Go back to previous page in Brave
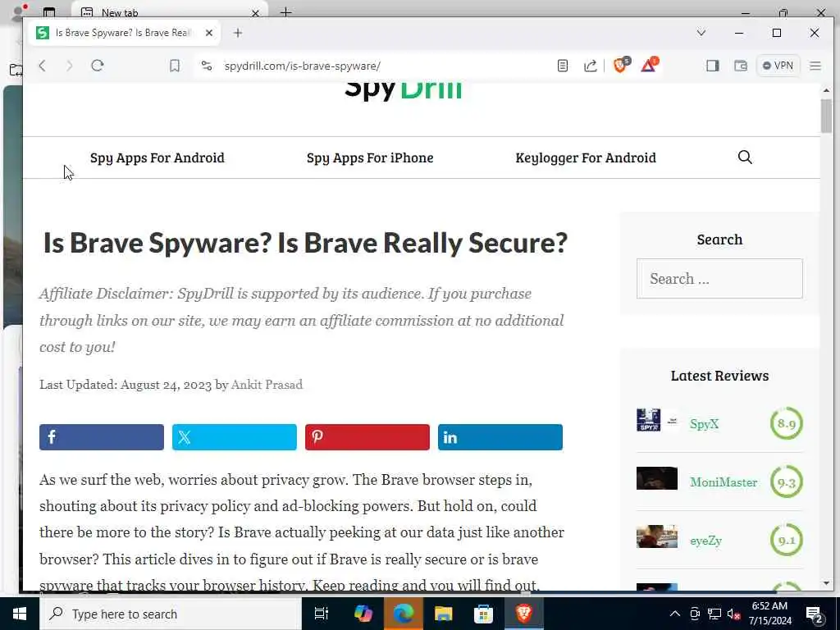The width and height of the screenshot is (840, 630). 43,66
